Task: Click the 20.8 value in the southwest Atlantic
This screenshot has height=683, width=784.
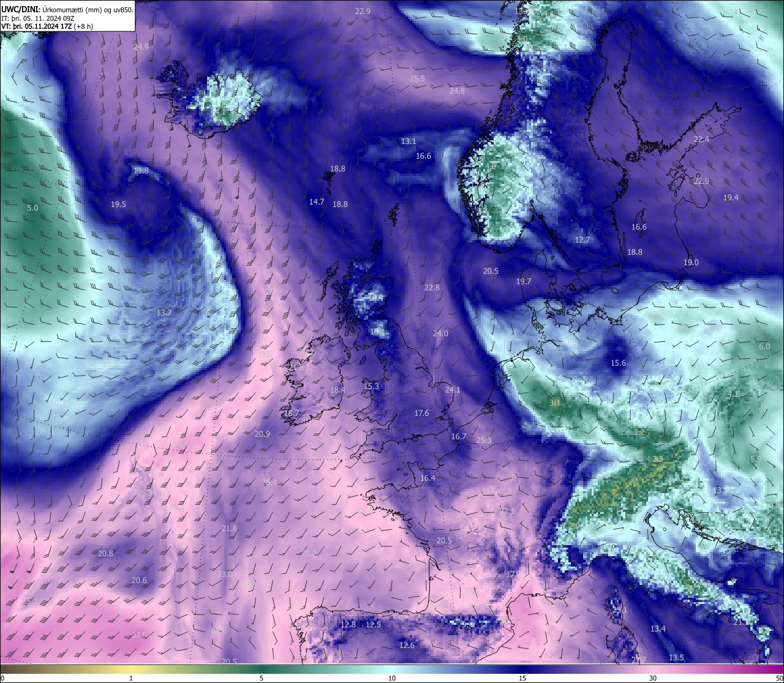Action: pyautogui.click(x=105, y=553)
